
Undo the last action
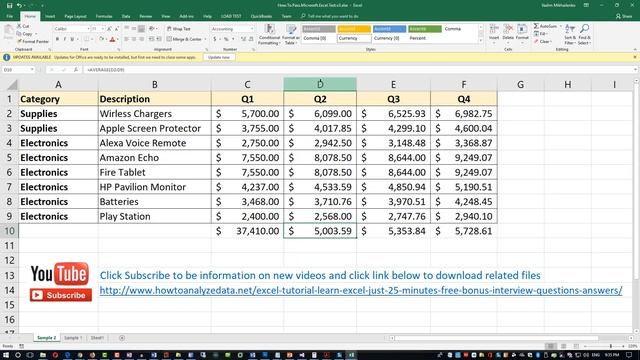point(19,6)
